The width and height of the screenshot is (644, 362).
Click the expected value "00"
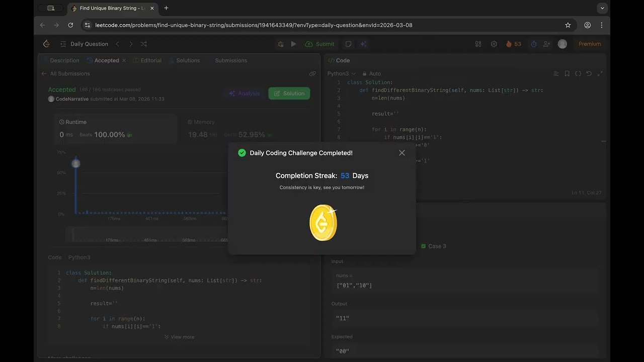click(343, 351)
